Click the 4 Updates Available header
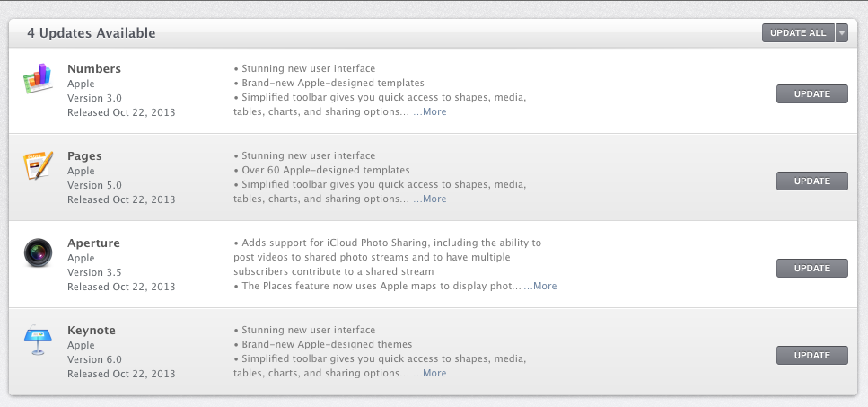This screenshot has height=407, width=868. (92, 33)
